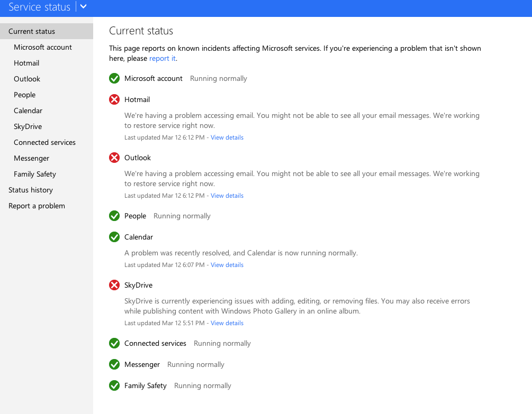Click the red error icon beside Hotmail
The height and width of the screenshot is (414, 532).
[114, 99]
